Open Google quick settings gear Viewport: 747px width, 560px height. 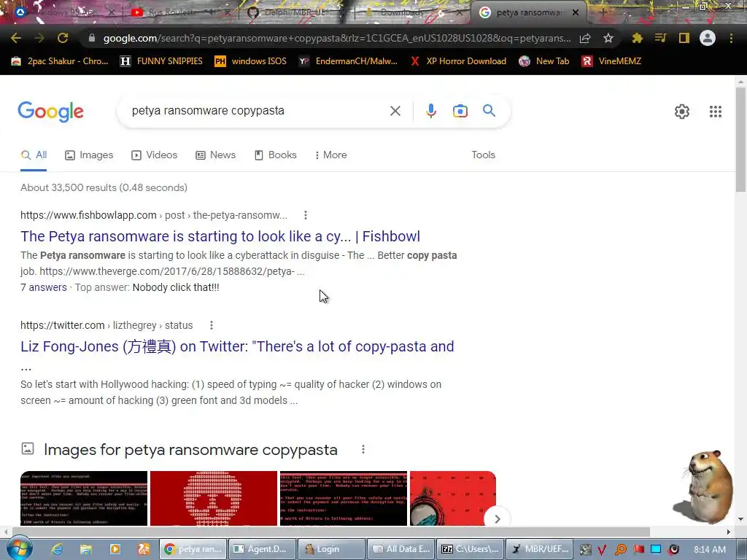682,112
